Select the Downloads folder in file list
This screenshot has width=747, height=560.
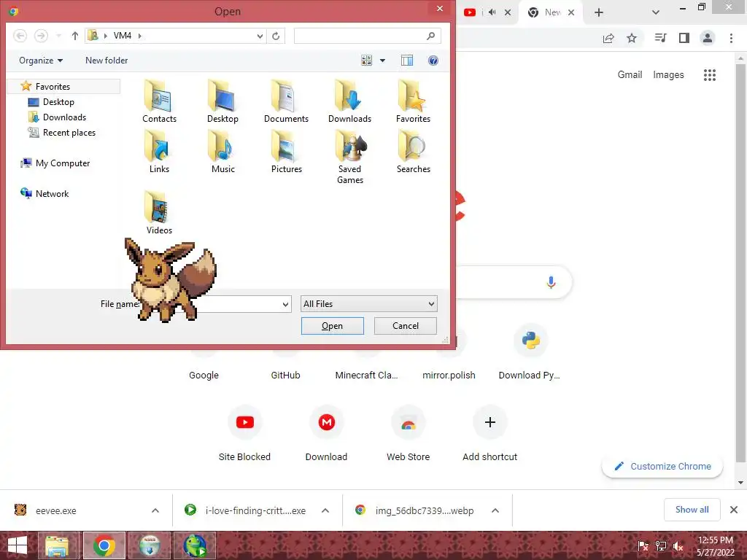[x=349, y=101]
